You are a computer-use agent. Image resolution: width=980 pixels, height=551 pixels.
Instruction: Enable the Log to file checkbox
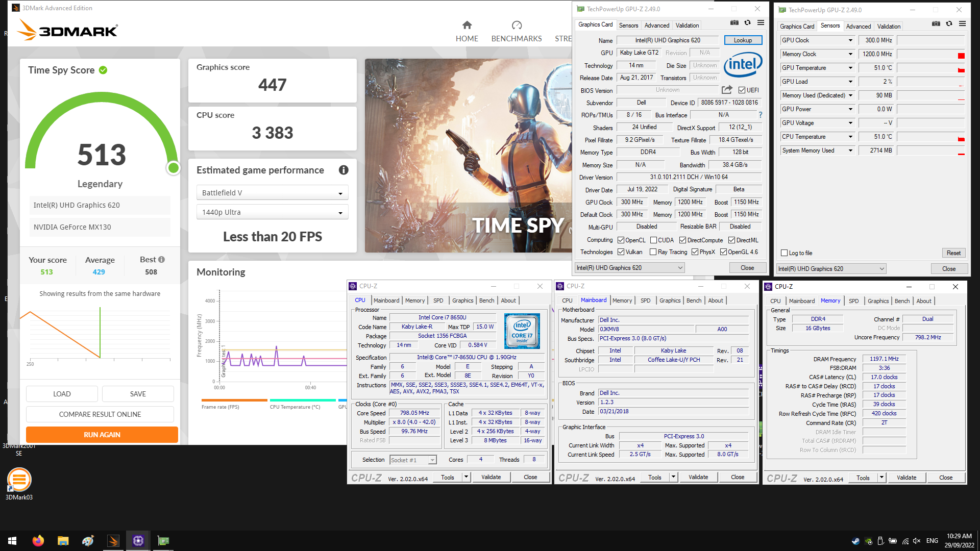coord(784,253)
